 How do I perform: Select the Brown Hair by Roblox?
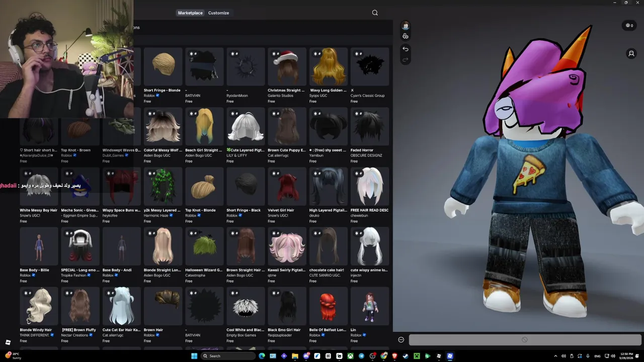pyautogui.click(x=163, y=306)
